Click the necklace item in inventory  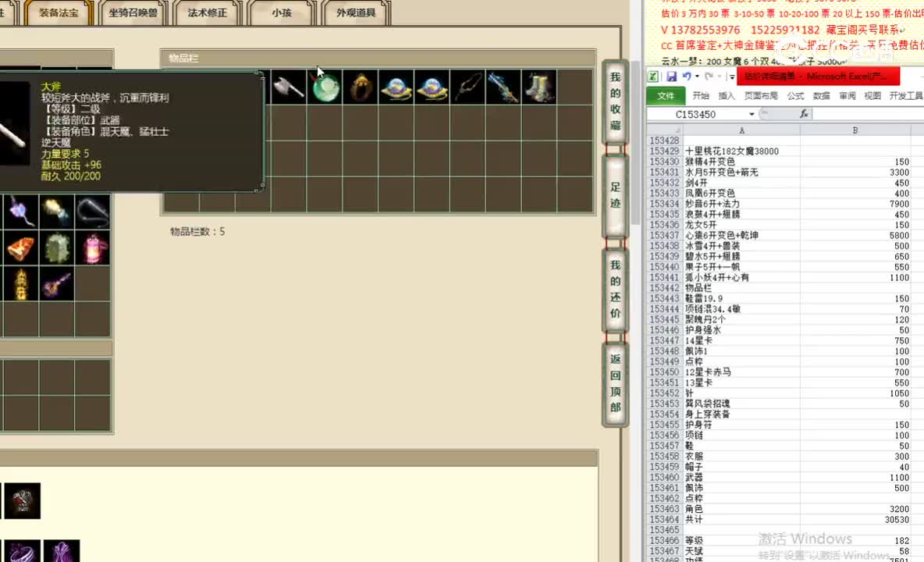pos(467,87)
